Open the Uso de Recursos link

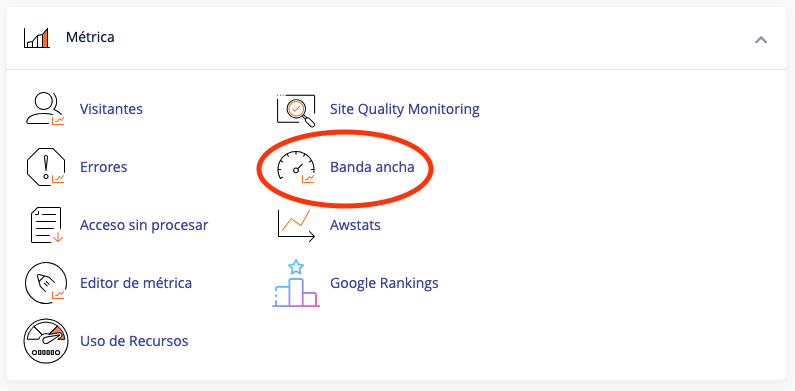tap(134, 341)
